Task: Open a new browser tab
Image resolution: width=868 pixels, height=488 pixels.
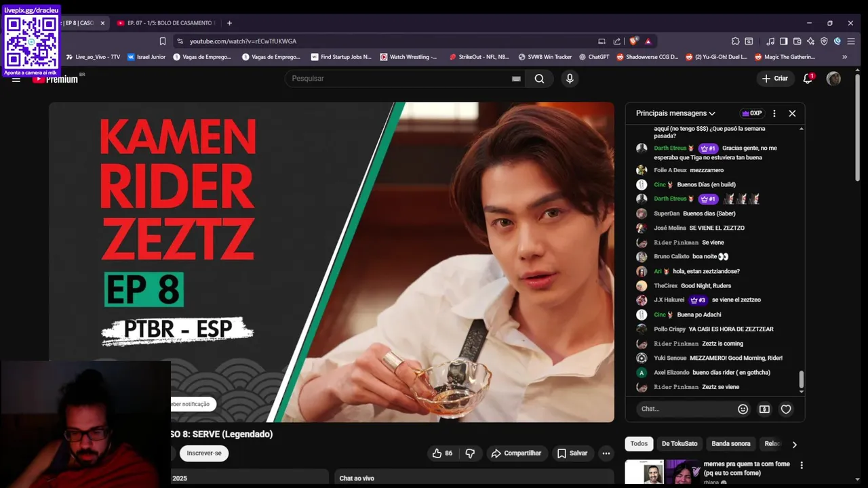Action: (229, 23)
